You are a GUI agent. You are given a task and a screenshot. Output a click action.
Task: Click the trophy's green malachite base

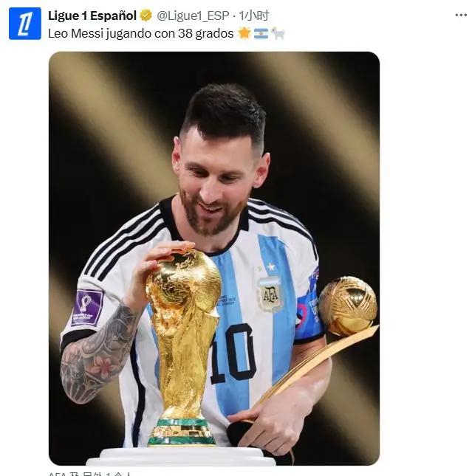click(x=182, y=432)
